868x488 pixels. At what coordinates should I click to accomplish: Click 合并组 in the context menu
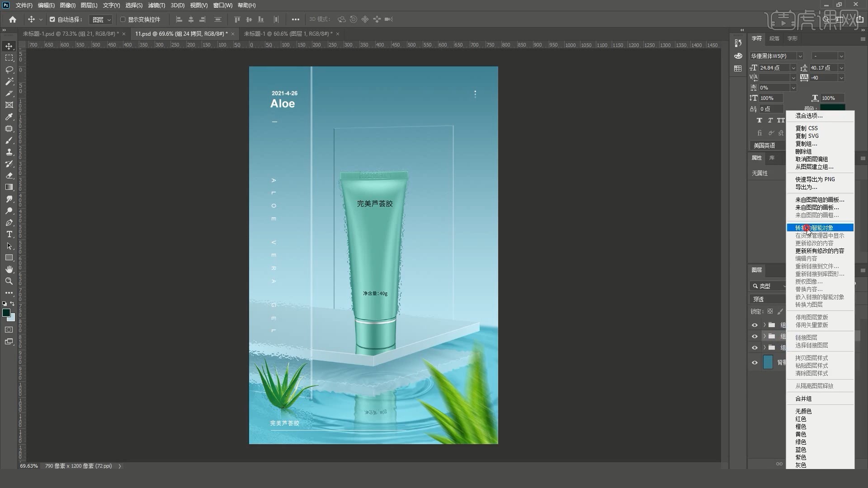click(803, 399)
